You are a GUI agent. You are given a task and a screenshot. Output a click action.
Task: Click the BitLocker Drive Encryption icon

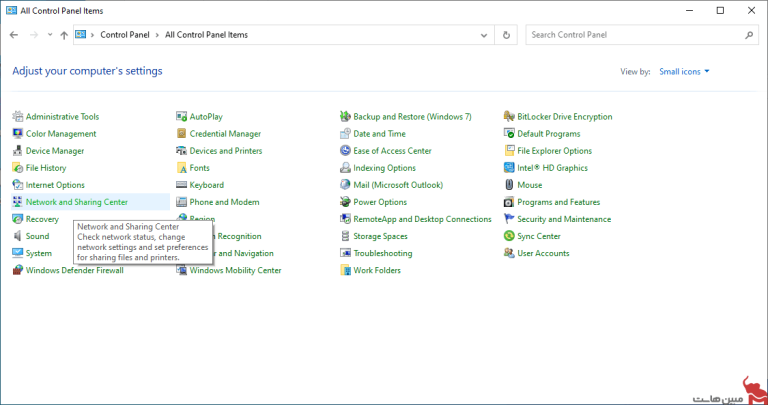pos(510,117)
